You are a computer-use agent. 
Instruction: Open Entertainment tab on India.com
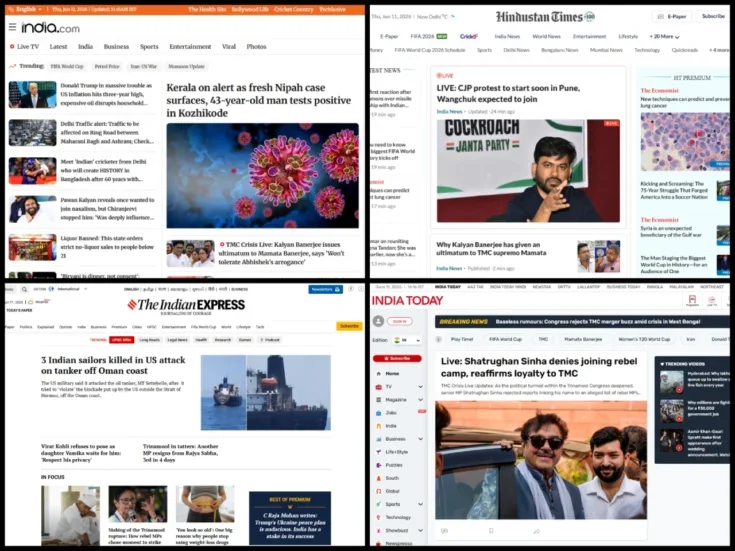point(190,46)
